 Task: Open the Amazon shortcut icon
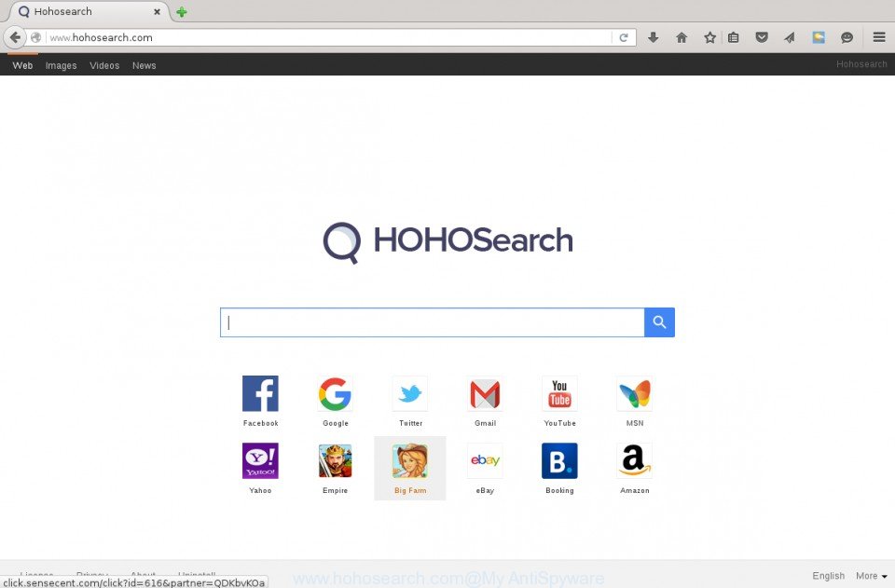(x=635, y=461)
